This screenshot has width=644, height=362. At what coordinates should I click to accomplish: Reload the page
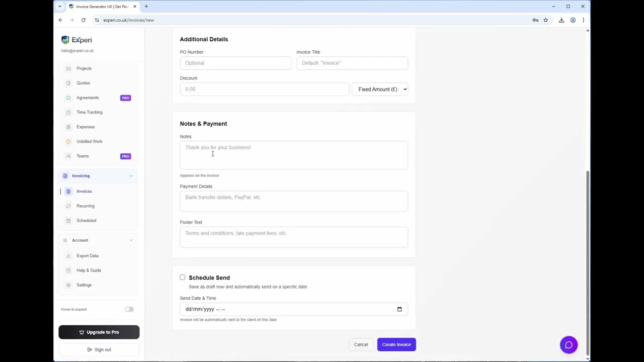point(83,20)
